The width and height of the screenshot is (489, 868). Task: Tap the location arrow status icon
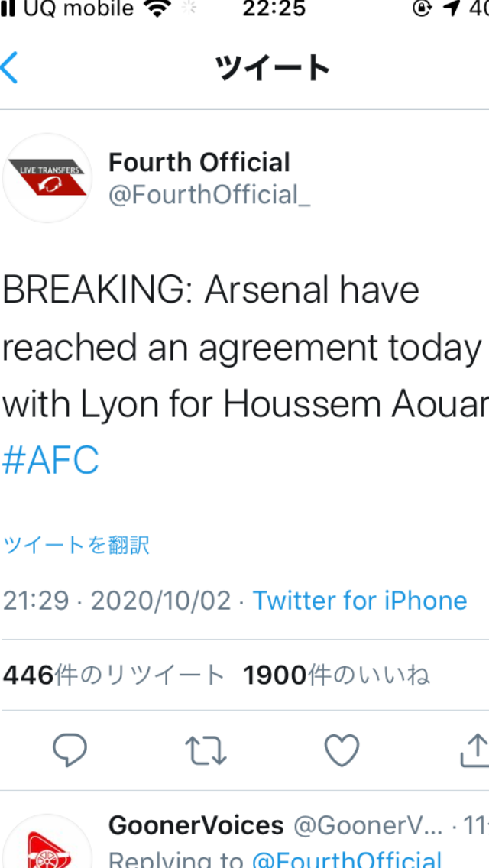452,8
